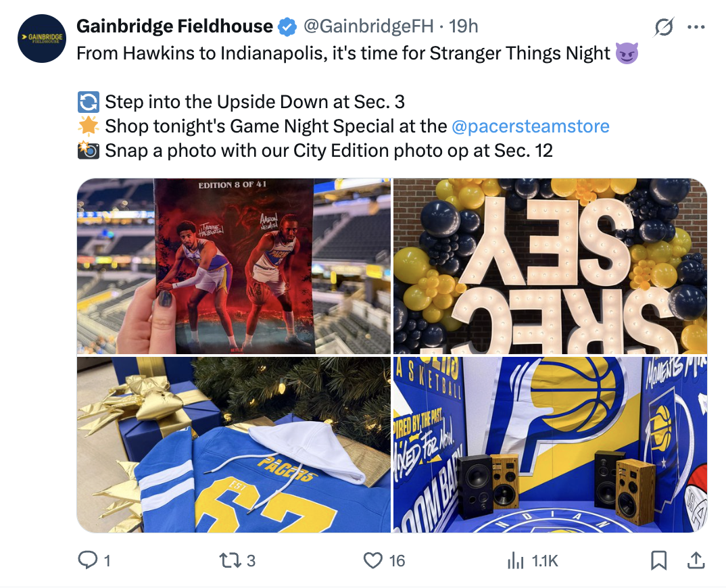
Task: Share the post via the share icon
Action: point(696,560)
